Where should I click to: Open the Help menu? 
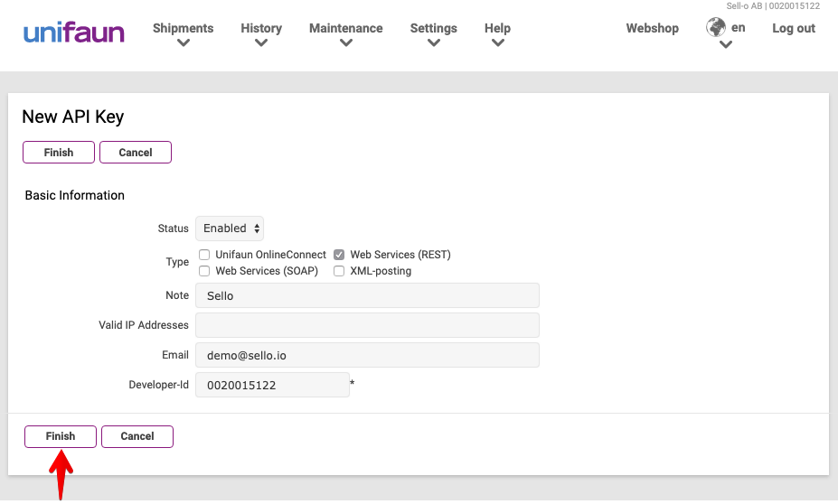(x=497, y=28)
